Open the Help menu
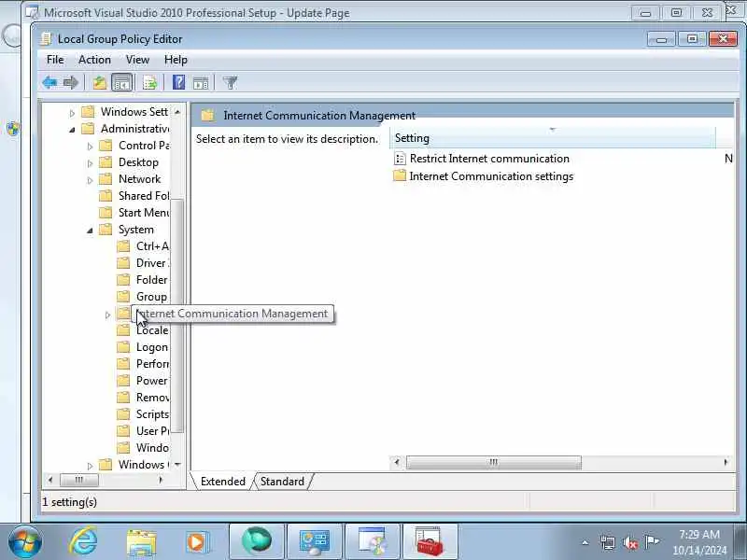 [x=176, y=60]
